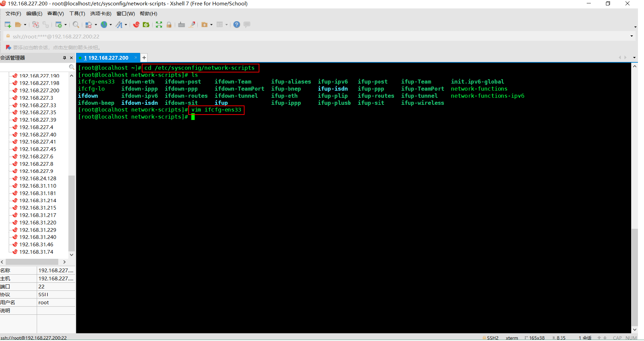
Task: Open the tab list dropdown arrow
Action: [x=634, y=58]
